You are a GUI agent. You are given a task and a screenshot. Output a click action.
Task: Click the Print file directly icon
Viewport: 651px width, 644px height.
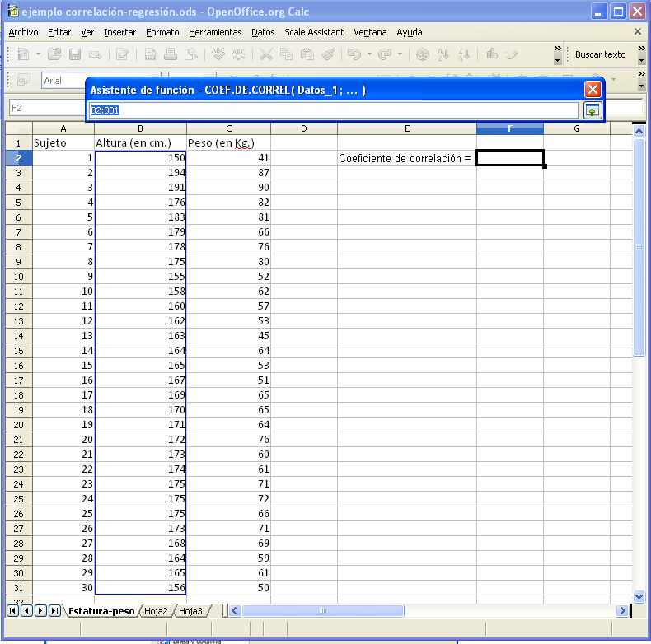(171, 55)
